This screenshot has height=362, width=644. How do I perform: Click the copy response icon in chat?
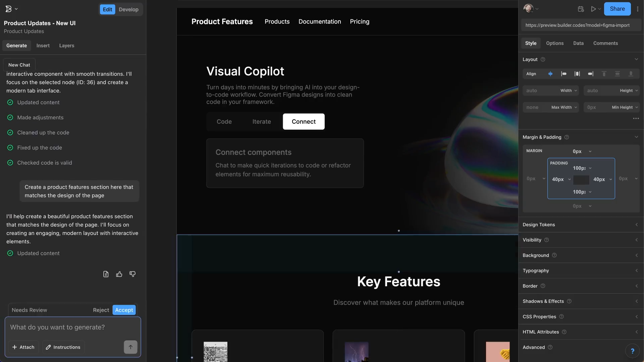coord(106,274)
